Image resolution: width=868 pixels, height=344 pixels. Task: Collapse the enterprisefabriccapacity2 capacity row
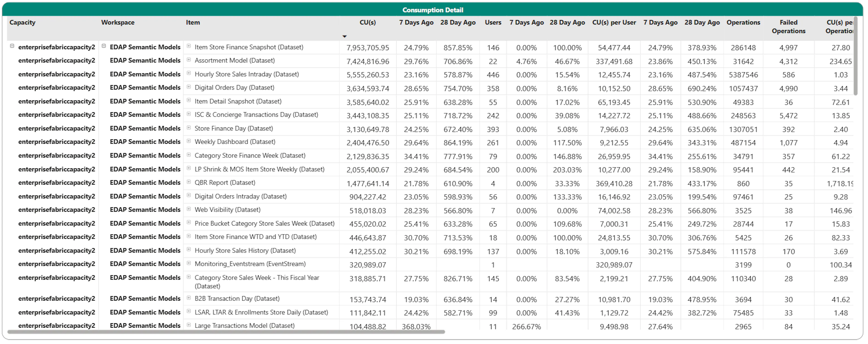pos(12,46)
